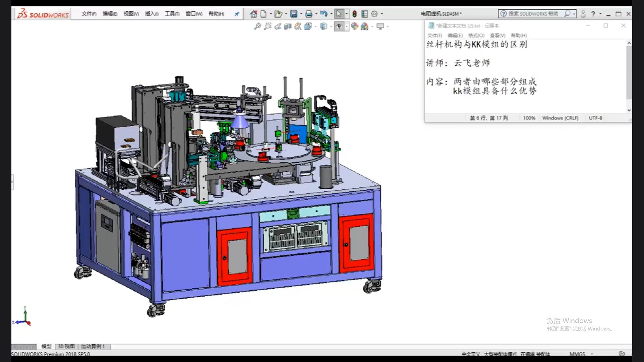Toggle the Section View icon
Image resolution: width=644 pixels, height=362 pixels.
(287, 26)
